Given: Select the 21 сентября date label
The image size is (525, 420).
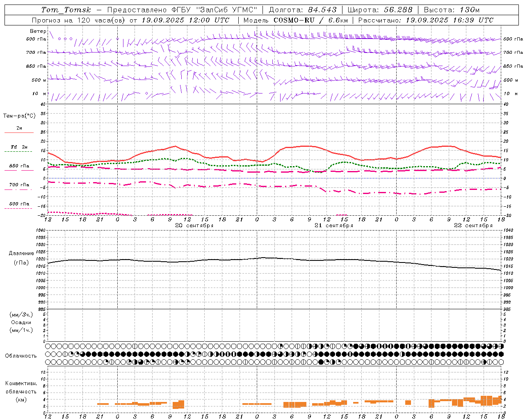Looking at the screenshot, I should [334, 225].
